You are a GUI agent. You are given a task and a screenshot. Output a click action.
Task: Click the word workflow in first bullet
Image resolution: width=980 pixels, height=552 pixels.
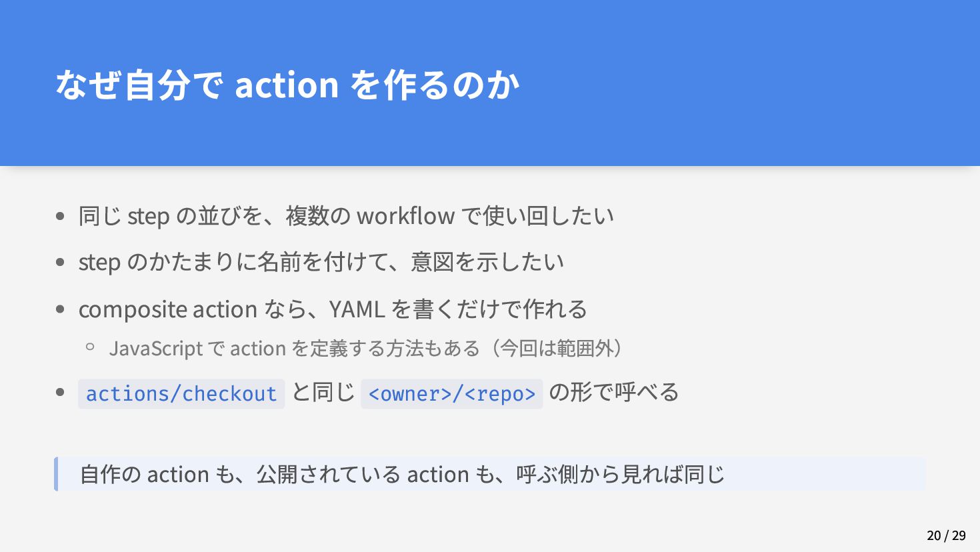click(406, 216)
